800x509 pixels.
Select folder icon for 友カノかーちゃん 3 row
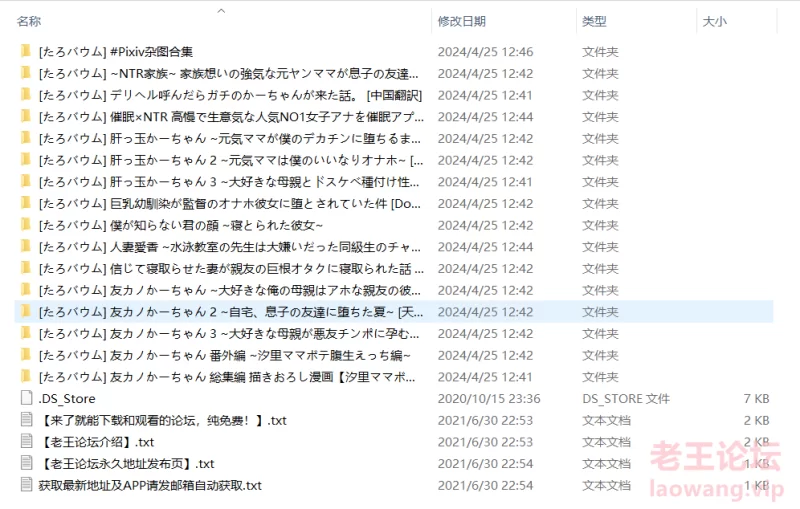(x=26, y=333)
